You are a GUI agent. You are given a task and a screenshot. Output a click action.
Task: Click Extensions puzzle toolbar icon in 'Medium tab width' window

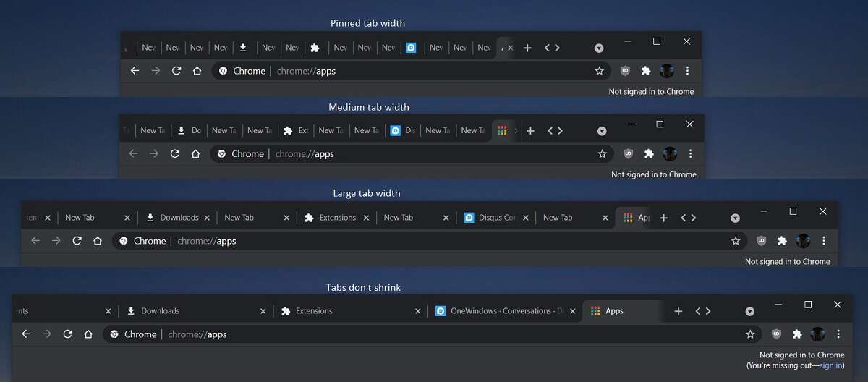649,154
